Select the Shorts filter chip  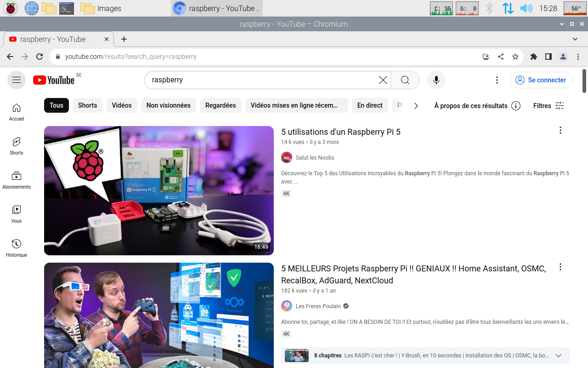(x=87, y=105)
